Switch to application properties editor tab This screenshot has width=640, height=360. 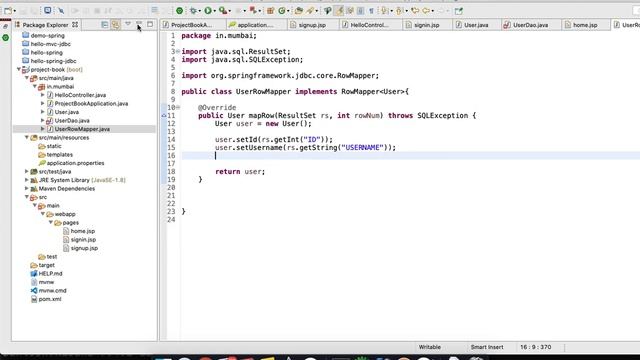[x=251, y=25]
